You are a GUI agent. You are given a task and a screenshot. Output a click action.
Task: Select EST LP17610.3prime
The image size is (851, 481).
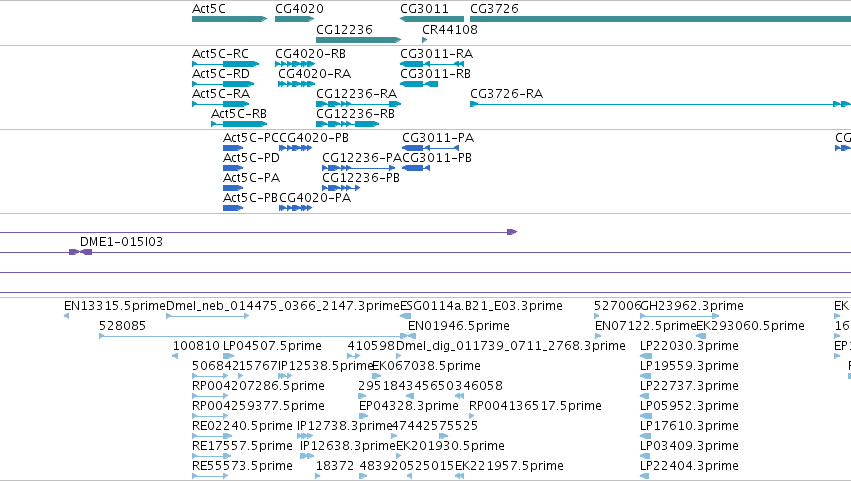645,436
